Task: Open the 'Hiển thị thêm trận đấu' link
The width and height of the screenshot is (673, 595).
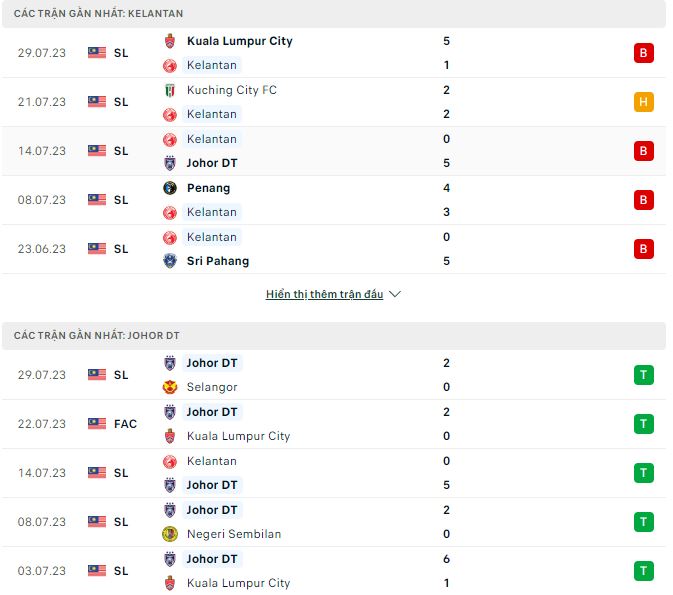Action: tap(324, 295)
